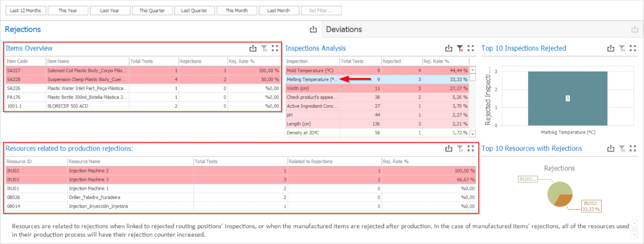Export the Inspections Analysis panel
This screenshot has width=644, height=244.
[x=449, y=49]
